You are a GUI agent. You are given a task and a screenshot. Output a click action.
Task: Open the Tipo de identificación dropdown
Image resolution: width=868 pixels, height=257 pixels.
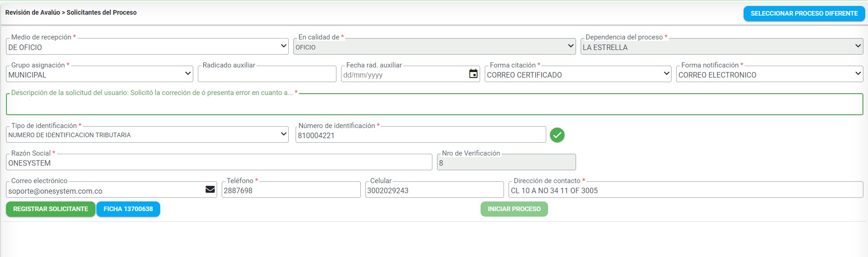click(147, 135)
